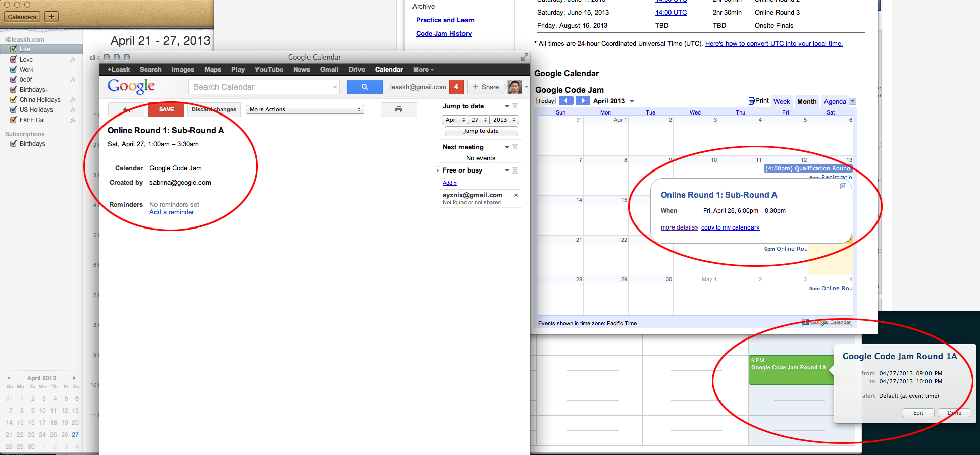Go to next month in embedded calendar

[583, 101]
